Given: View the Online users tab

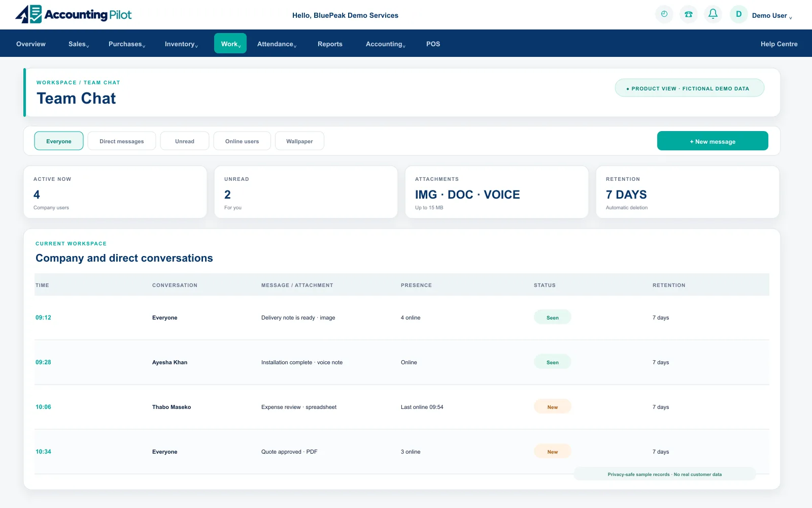Looking at the screenshot, I should tap(242, 141).
